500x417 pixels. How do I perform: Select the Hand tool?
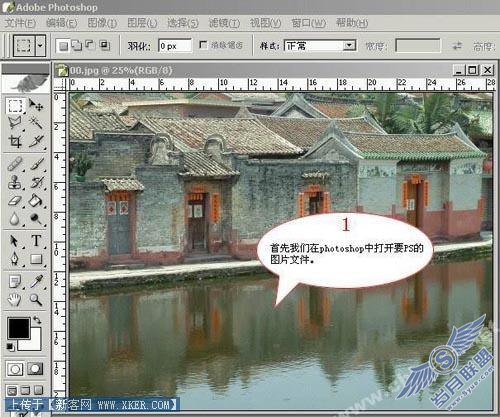pos(15,300)
